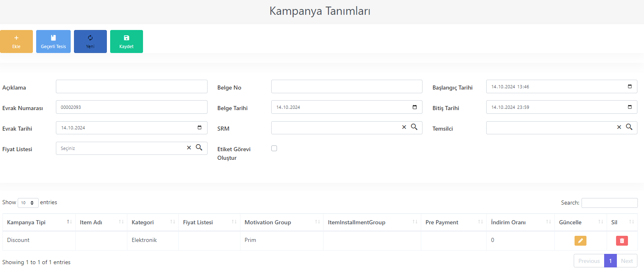
Task: Click the pencil edit icon in the Discount row
Action: coord(580,241)
